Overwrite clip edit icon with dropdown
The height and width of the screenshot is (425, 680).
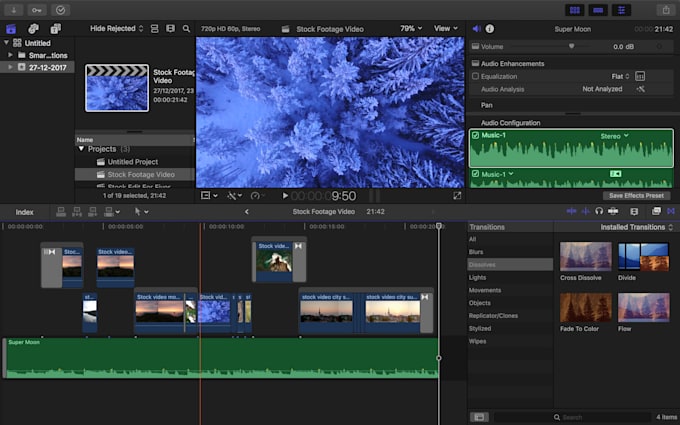(111, 212)
